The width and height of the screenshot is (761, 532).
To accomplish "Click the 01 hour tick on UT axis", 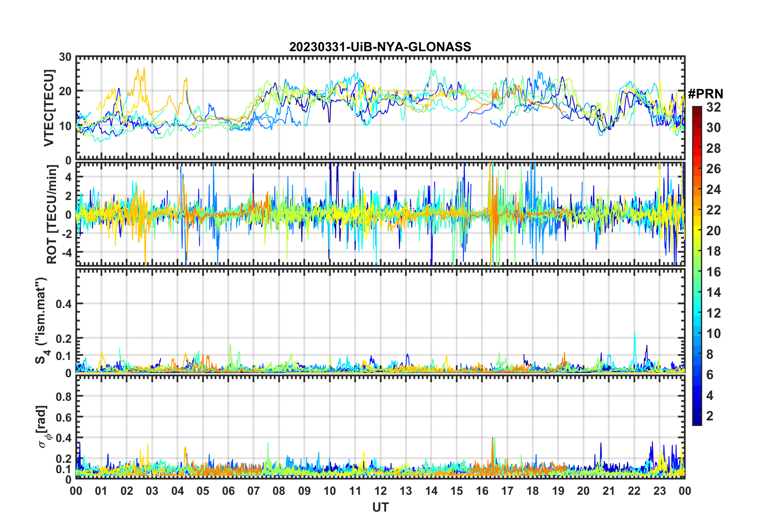I will tap(101, 491).
